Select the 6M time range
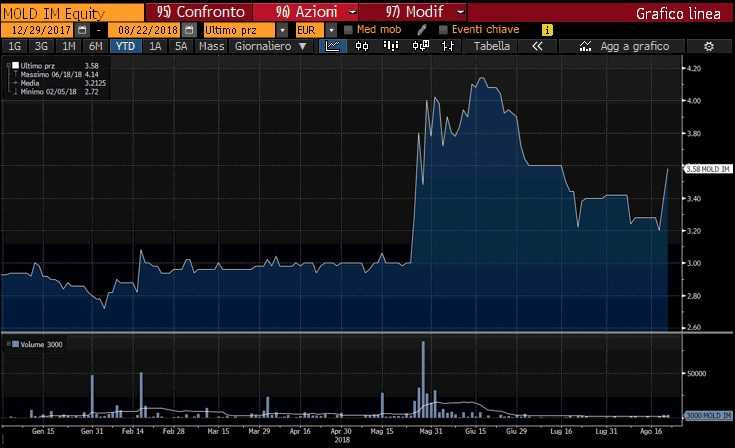This screenshot has height=448, width=735. [x=96, y=46]
